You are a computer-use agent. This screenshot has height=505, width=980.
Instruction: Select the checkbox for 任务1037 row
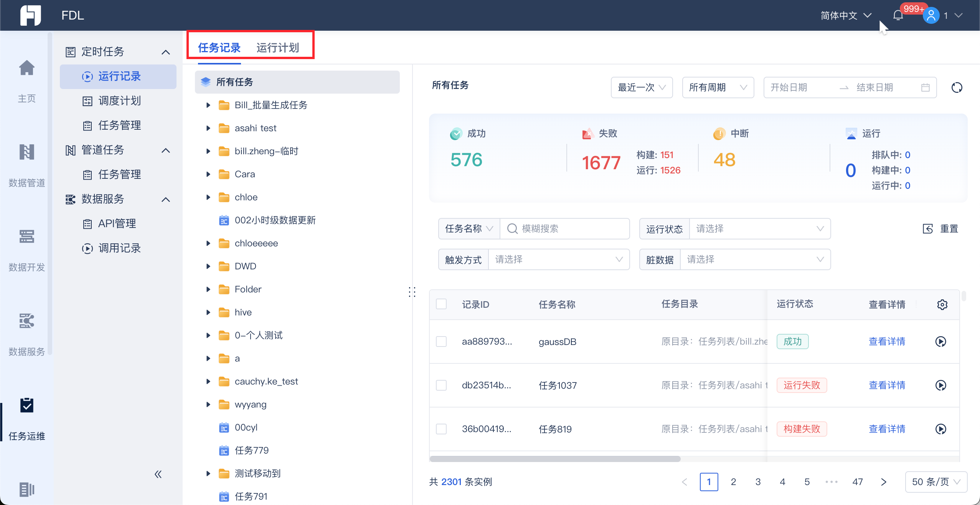pyautogui.click(x=441, y=385)
